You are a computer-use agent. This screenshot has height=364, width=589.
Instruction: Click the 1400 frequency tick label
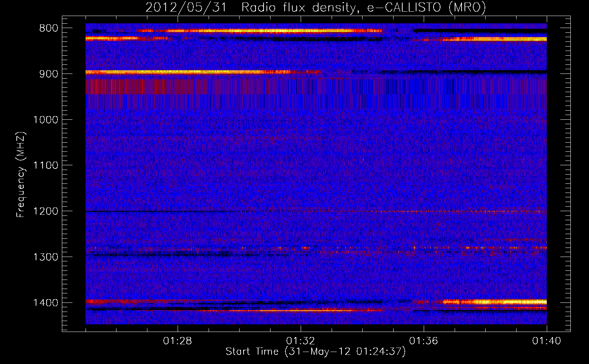[x=46, y=303]
